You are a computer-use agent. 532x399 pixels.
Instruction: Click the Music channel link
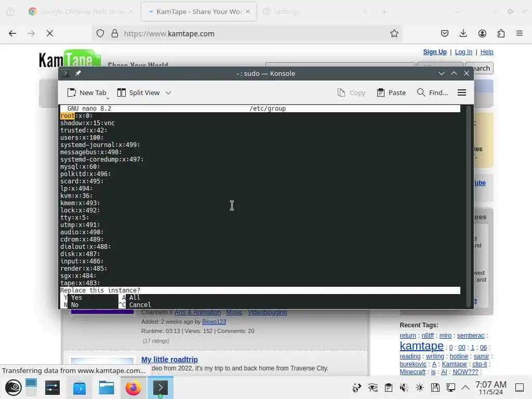tap(234, 312)
